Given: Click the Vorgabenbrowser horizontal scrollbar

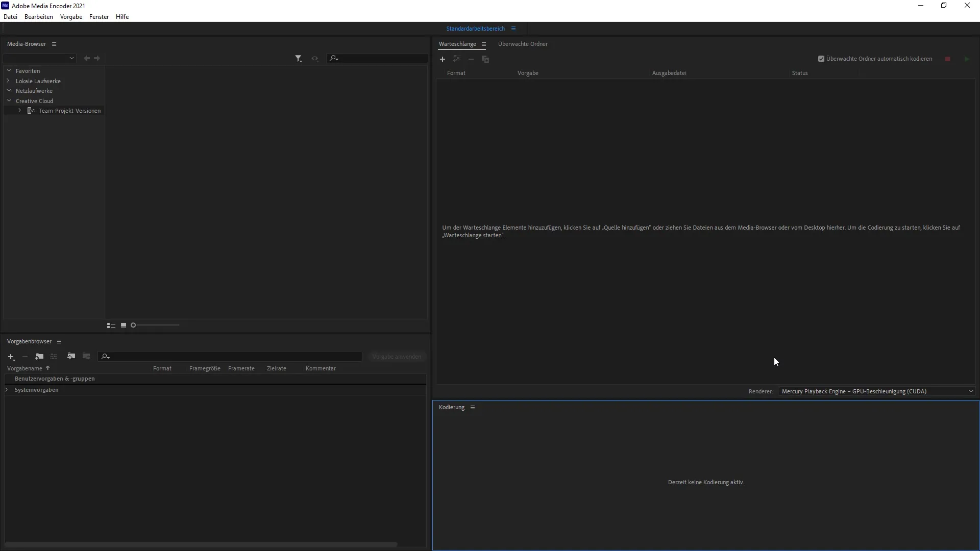Looking at the screenshot, I should click(201, 544).
